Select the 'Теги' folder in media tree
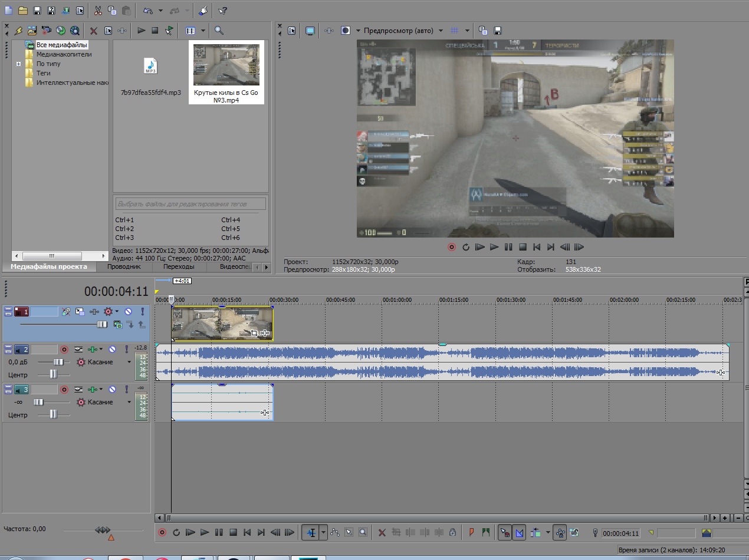Screen dimensions: 749x560 pos(44,73)
